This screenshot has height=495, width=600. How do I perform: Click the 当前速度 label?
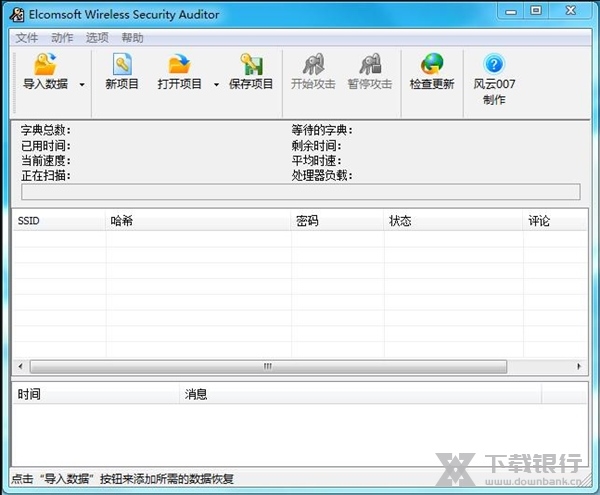coord(46,161)
